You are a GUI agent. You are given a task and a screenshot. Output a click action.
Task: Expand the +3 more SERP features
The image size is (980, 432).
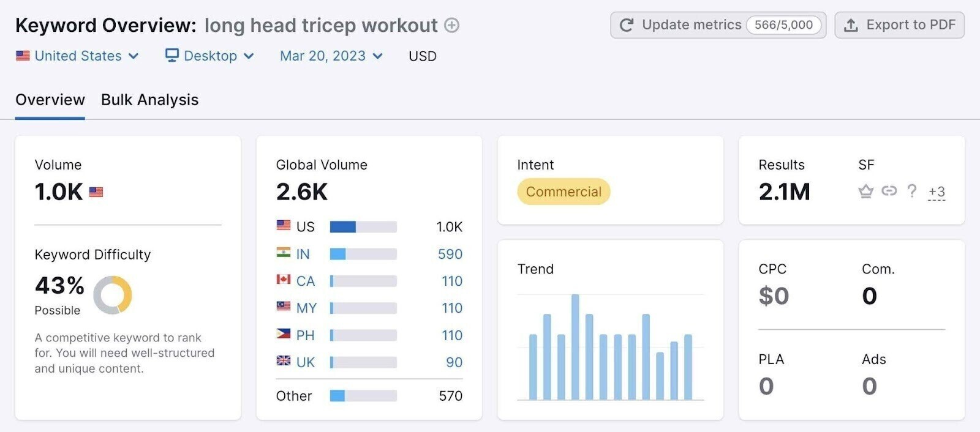937,192
